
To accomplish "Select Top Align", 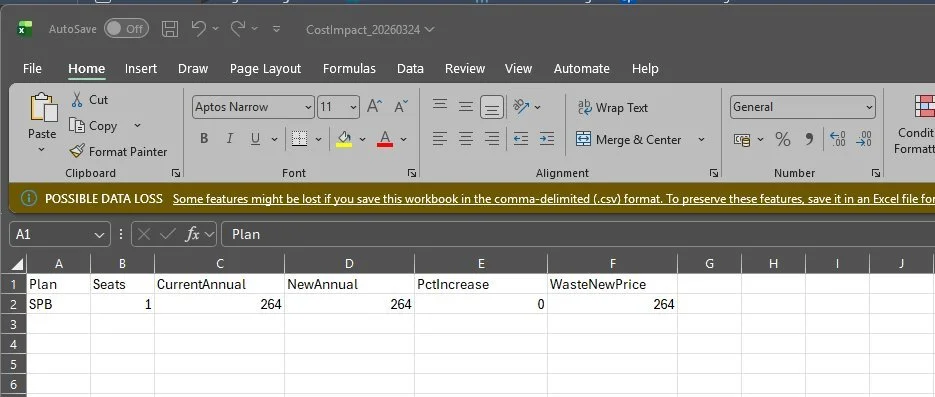I will click(x=440, y=107).
